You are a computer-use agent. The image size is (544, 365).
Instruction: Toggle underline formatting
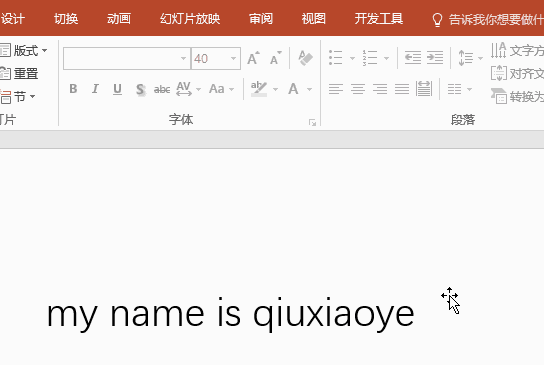(x=117, y=89)
